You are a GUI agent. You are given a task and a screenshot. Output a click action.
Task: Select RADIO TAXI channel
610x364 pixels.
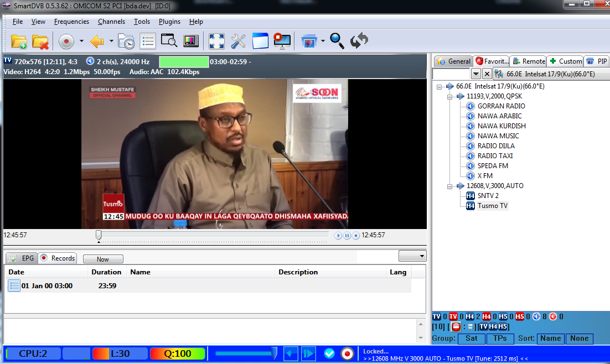point(495,155)
